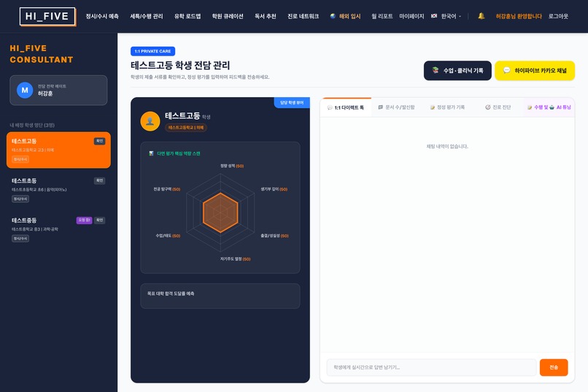Switch to 수행 및 AI 튜닝 tab

(x=549, y=107)
